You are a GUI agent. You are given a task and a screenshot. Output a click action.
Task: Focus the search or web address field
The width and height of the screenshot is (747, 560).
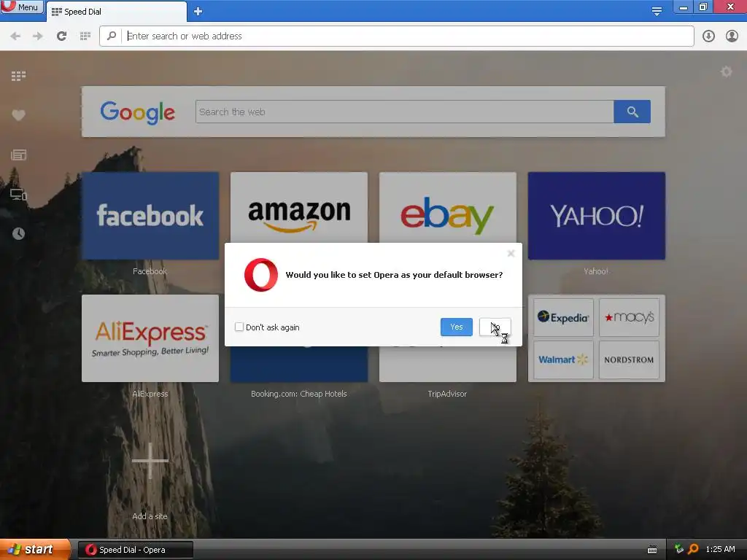pos(396,36)
